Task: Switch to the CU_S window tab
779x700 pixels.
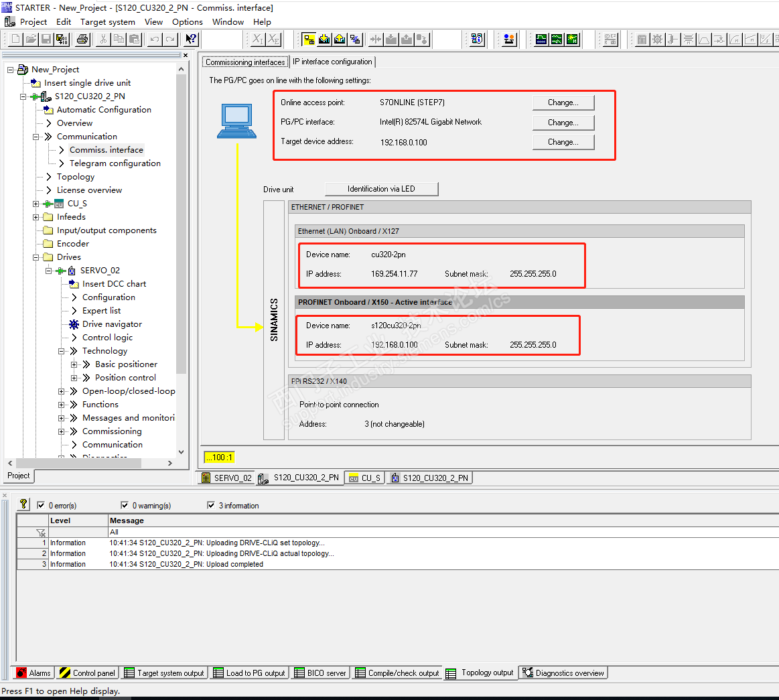Action: [x=365, y=478]
